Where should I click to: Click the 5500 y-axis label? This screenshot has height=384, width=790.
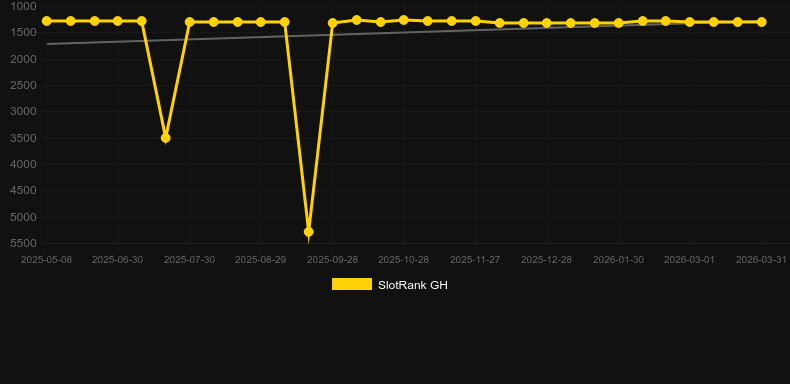tap(24, 243)
